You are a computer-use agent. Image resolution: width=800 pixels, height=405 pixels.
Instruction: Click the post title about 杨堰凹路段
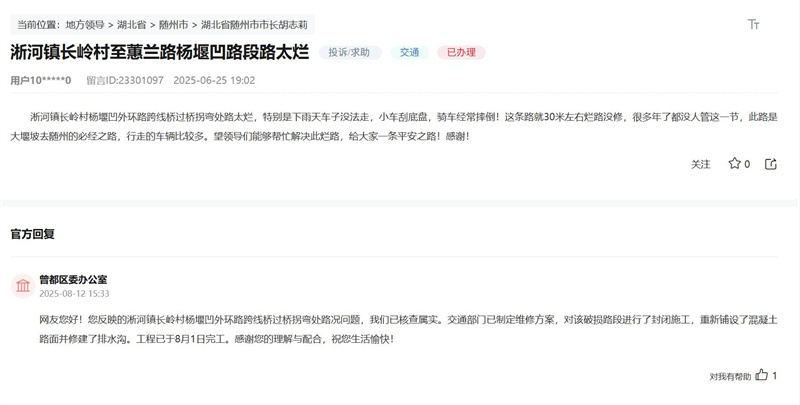tap(160, 52)
